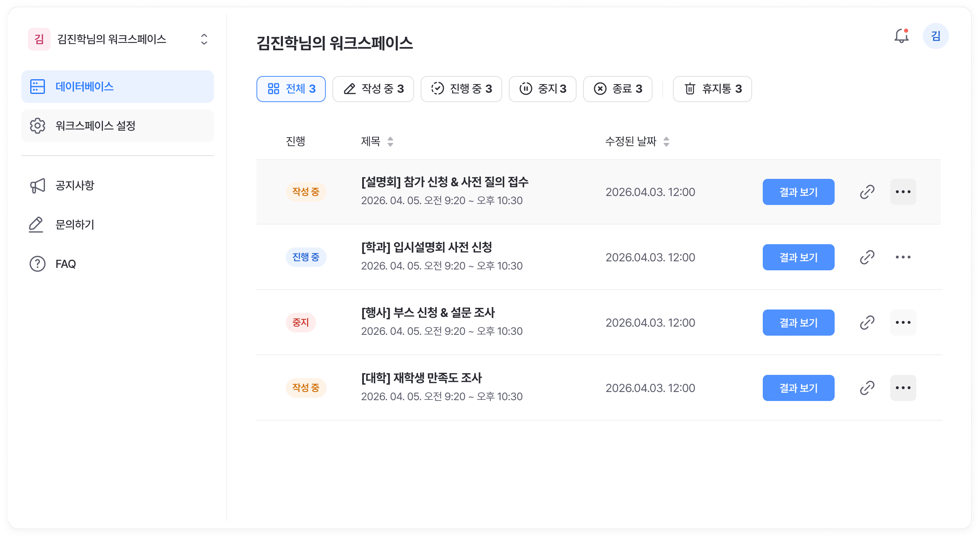The height and width of the screenshot is (539, 980).
Task: Switch to the 작성 중 filter tab
Action: click(x=373, y=89)
